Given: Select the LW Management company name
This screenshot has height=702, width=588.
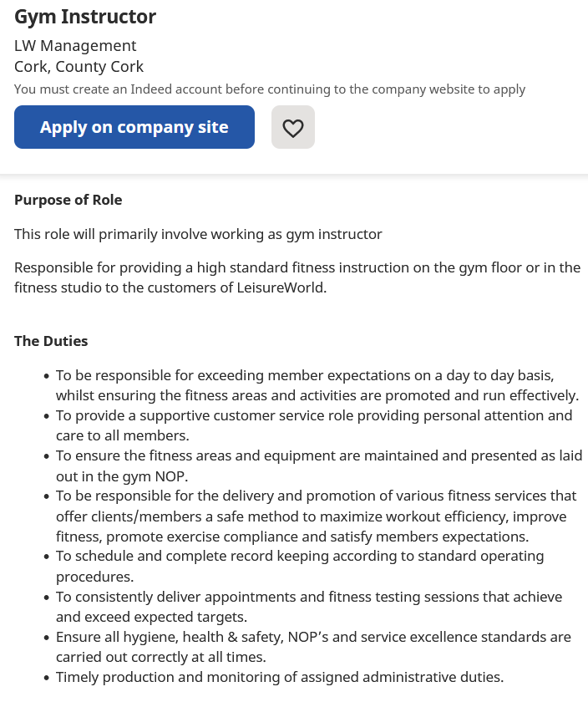Looking at the screenshot, I should (75, 45).
